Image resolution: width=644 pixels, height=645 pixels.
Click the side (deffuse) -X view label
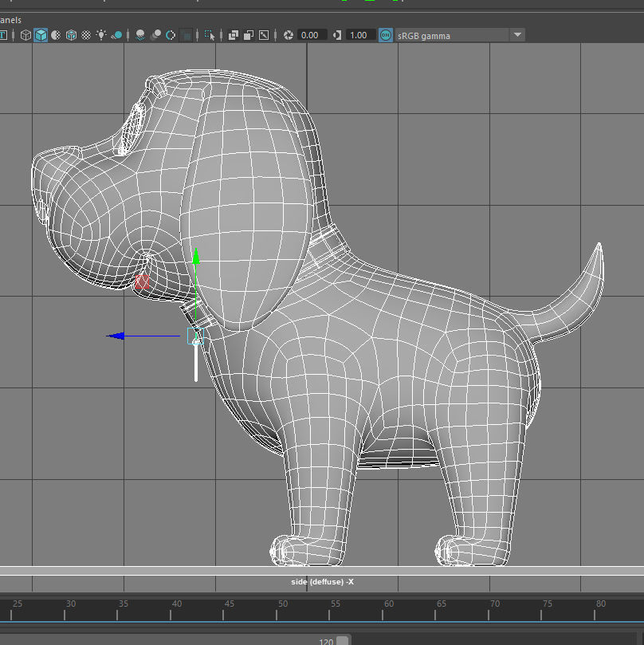pyautogui.click(x=323, y=582)
